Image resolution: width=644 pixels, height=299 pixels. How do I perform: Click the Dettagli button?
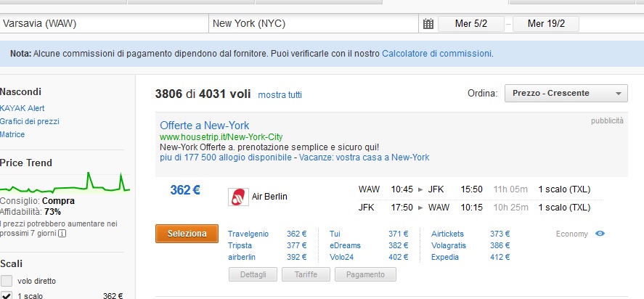coord(253,274)
